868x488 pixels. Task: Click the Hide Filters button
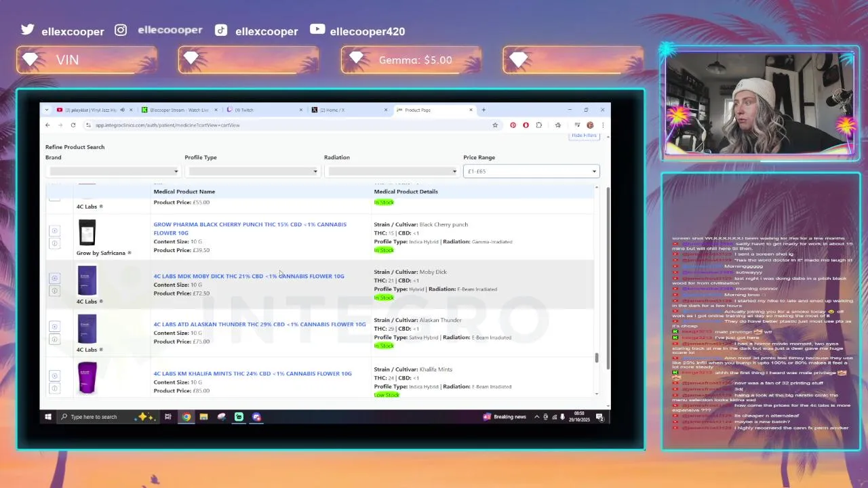pos(584,136)
